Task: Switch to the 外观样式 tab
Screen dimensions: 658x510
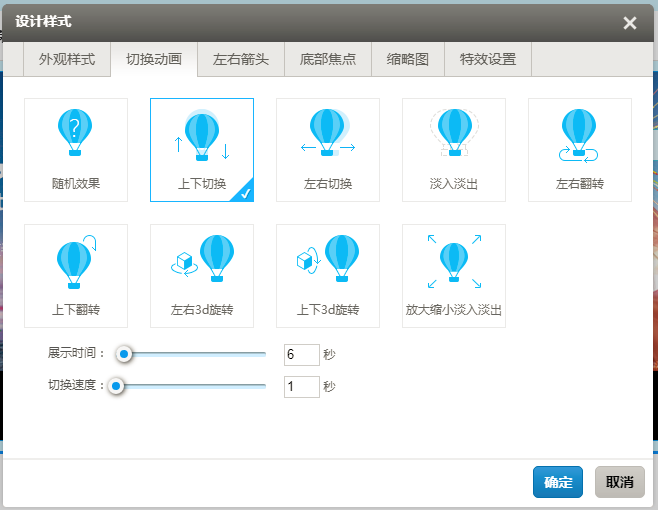Action: pos(67,60)
